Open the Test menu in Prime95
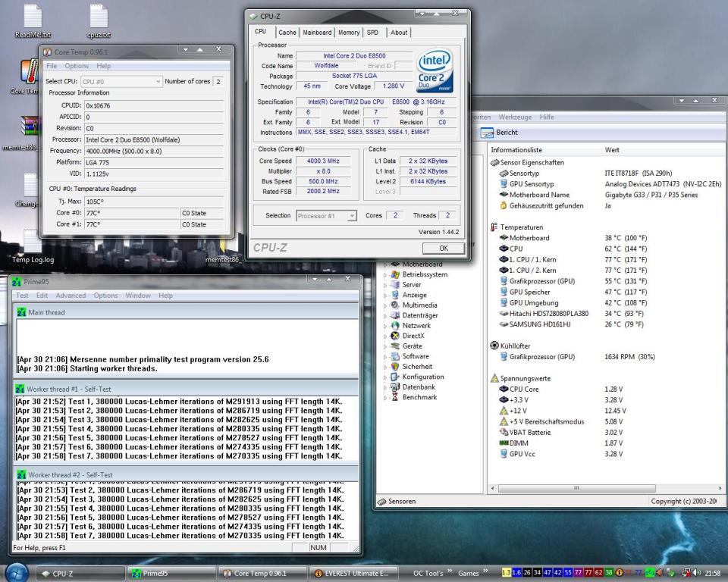This screenshot has height=582, width=728. (x=22, y=296)
